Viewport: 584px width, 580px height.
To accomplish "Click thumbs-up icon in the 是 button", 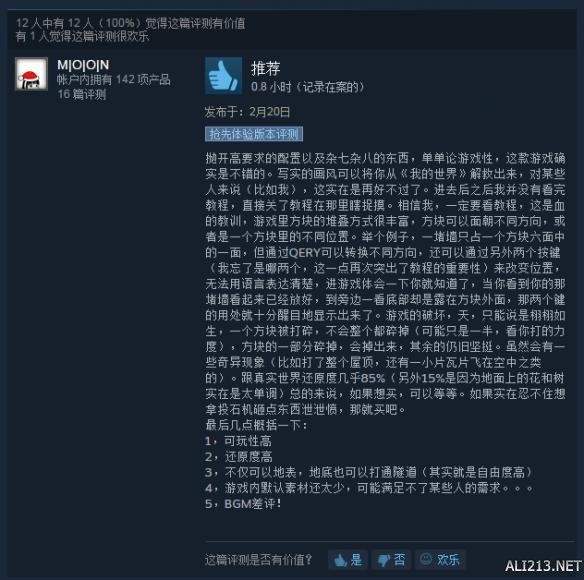I will 340,560.
